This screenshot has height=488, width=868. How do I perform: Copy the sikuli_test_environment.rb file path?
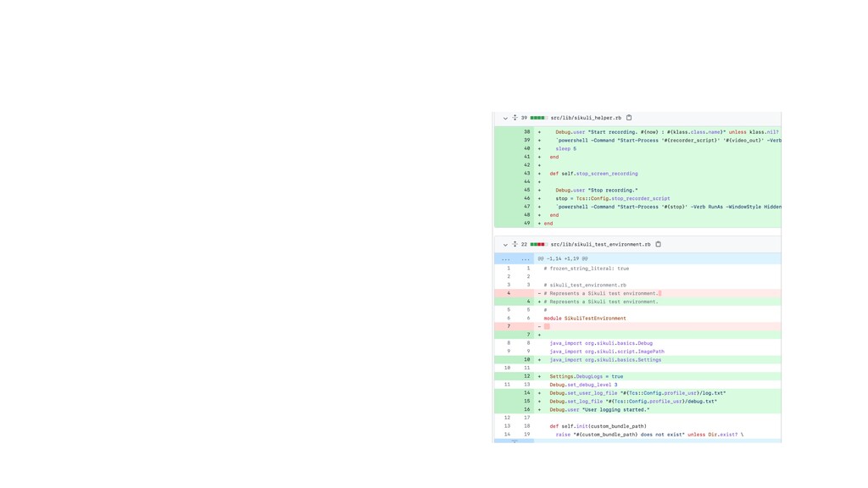pyautogui.click(x=658, y=244)
